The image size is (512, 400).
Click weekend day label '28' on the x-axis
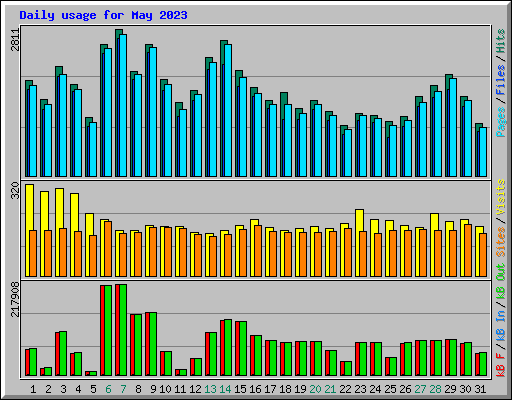point(435,389)
